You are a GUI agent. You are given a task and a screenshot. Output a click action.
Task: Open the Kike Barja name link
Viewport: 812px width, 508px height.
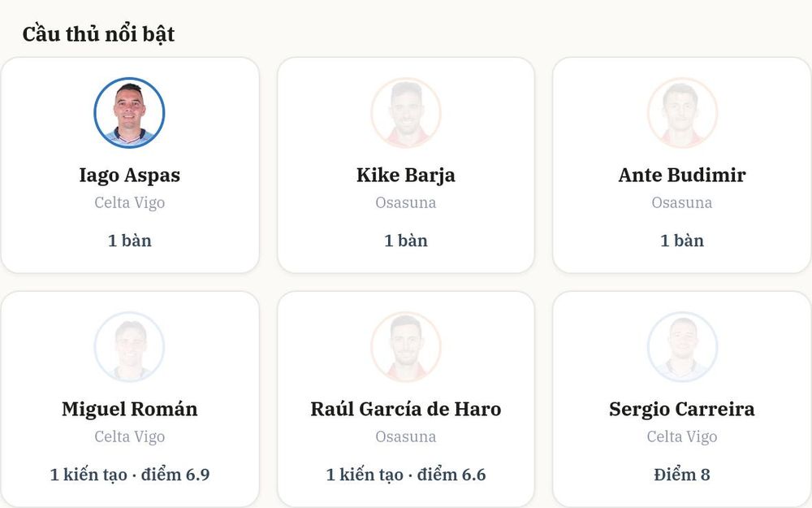tap(406, 176)
